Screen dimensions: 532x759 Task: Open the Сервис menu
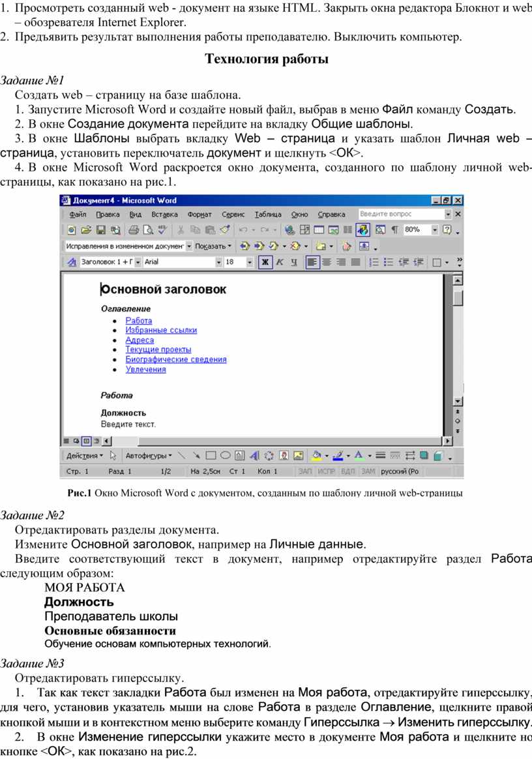point(233,214)
